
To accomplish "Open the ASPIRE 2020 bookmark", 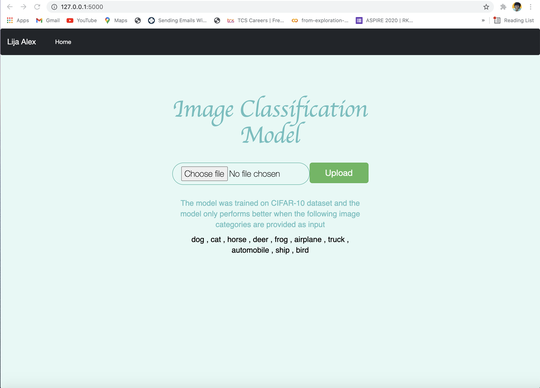I will [x=384, y=20].
